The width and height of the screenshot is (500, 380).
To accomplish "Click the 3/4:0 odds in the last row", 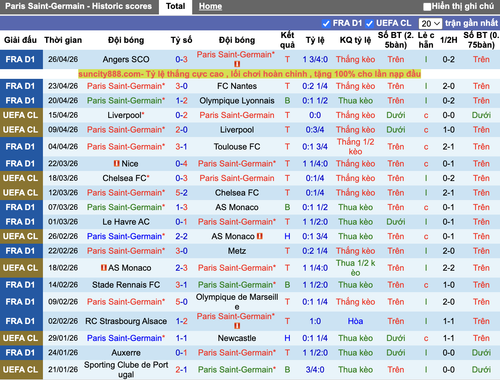I will coord(315,370).
